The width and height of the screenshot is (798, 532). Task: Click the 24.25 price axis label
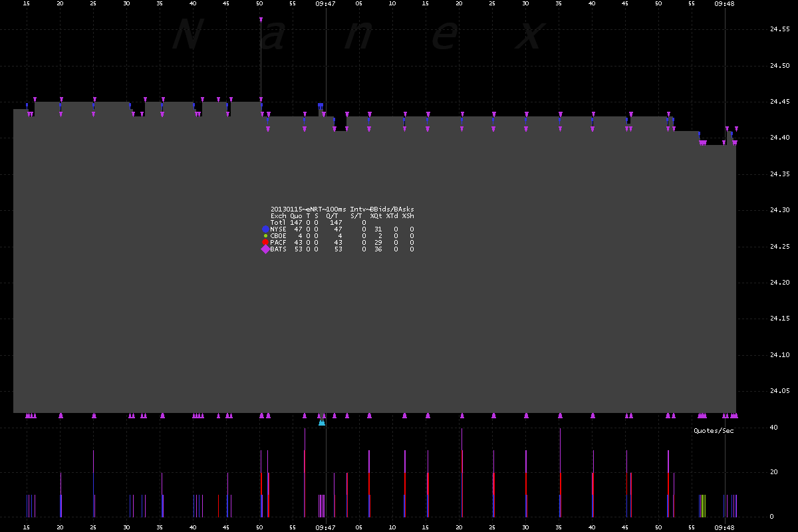779,247
